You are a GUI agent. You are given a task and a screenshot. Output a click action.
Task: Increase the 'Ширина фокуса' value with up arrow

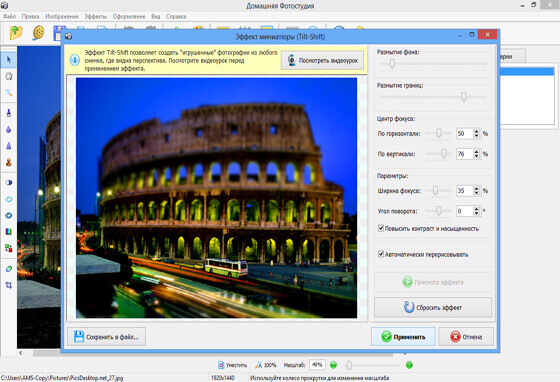coord(476,189)
